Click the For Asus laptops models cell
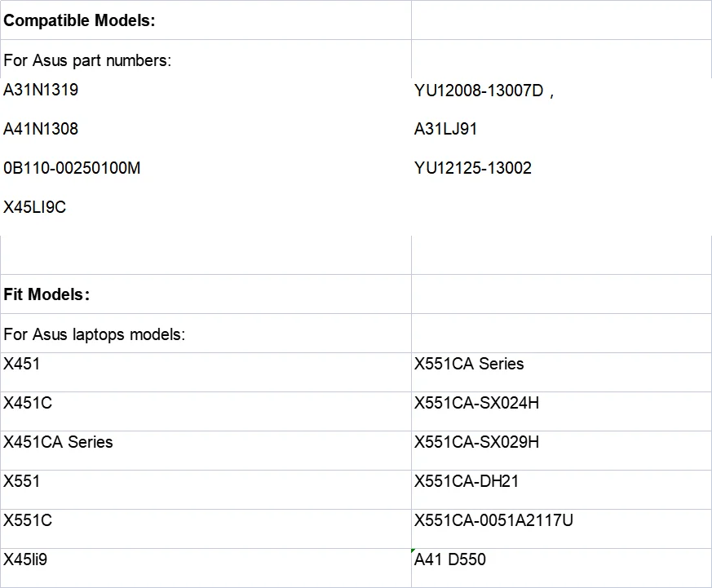 click(x=94, y=334)
